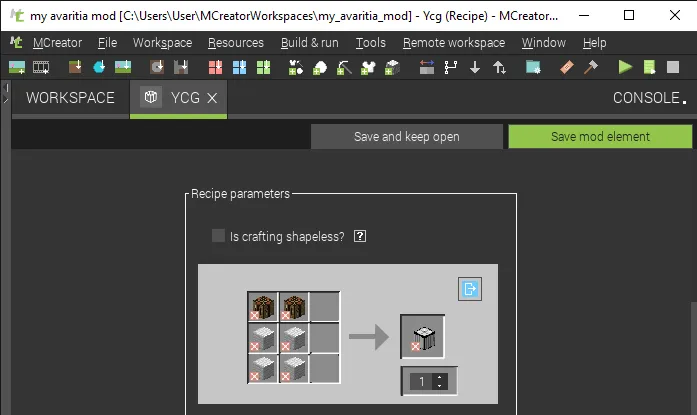Open the Window menu
This screenshot has width=697, height=415.
544,43
